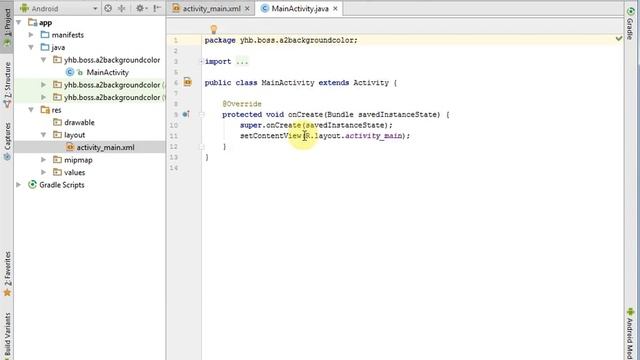The height and width of the screenshot is (360, 640).
Task: Select the drawable folder
Action: click(x=79, y=122)
